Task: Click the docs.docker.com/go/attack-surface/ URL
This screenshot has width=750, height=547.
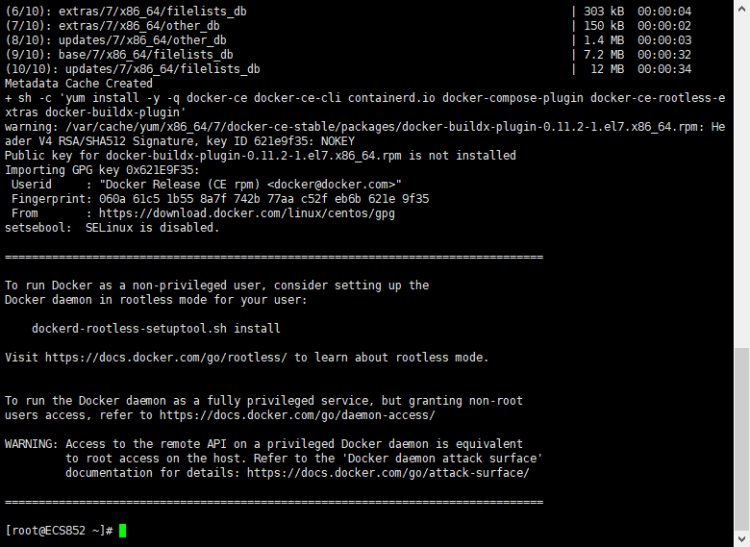Action: point(388,473)
